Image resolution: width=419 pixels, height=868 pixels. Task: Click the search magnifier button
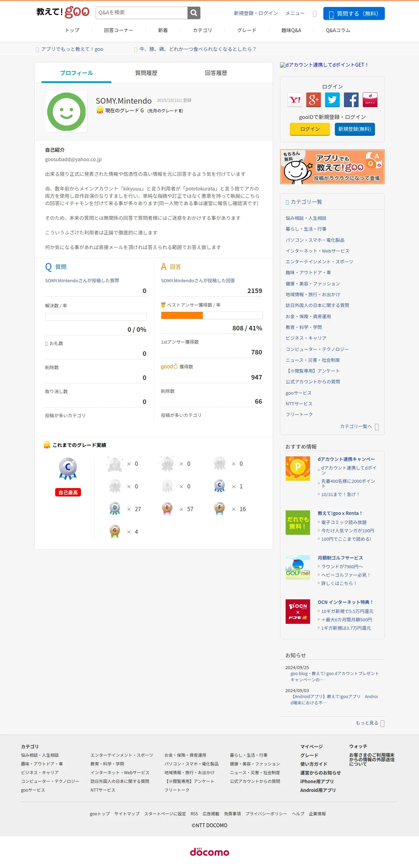pos(194,13)
